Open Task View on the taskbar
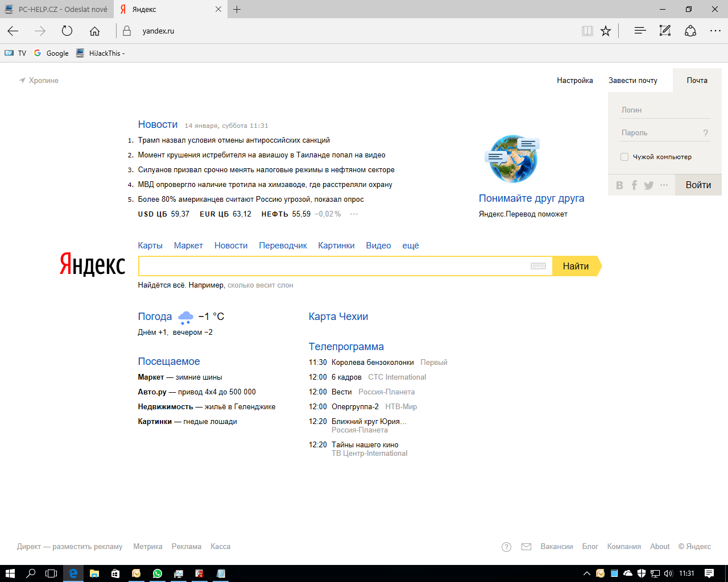 click(x=51, y=573)
